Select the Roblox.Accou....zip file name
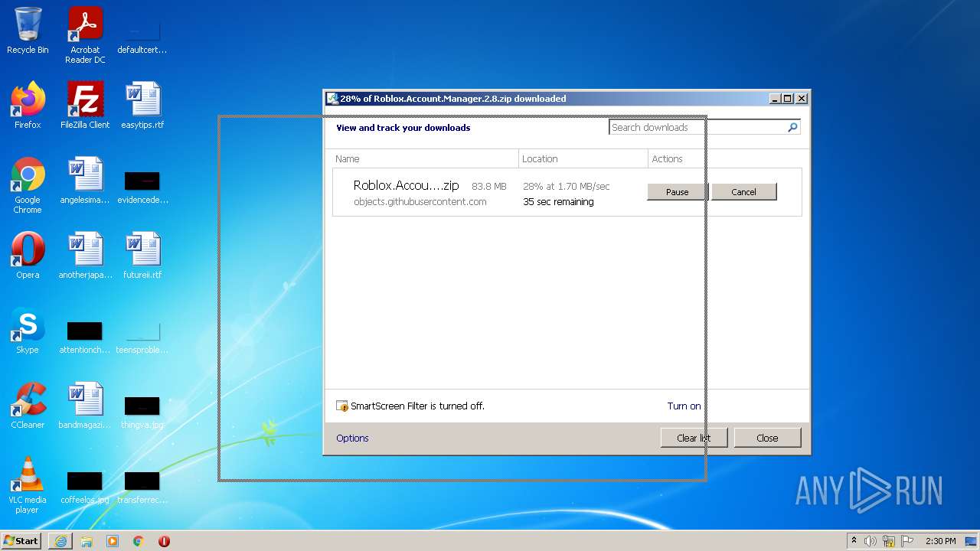Screen dimensions: 980x551 coord(406,186)
